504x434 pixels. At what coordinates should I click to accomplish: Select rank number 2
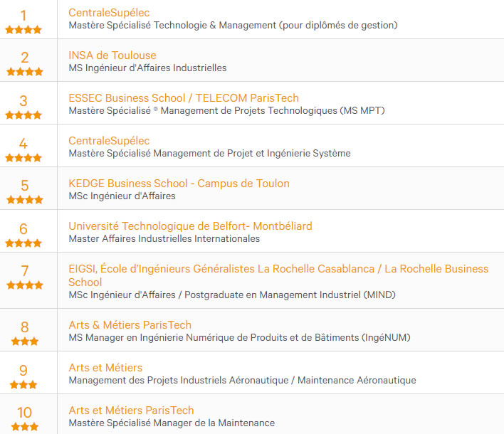pyautogui.click(x=25, y=58)
